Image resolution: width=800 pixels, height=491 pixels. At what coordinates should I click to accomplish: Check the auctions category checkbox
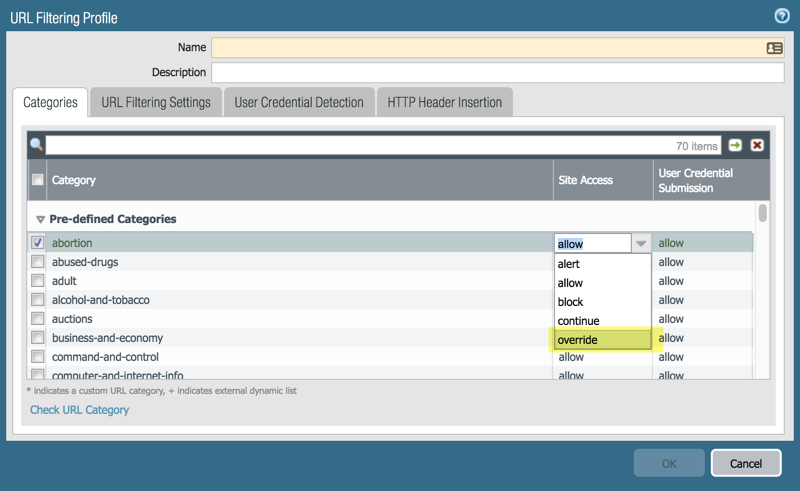tap(38, 319)
